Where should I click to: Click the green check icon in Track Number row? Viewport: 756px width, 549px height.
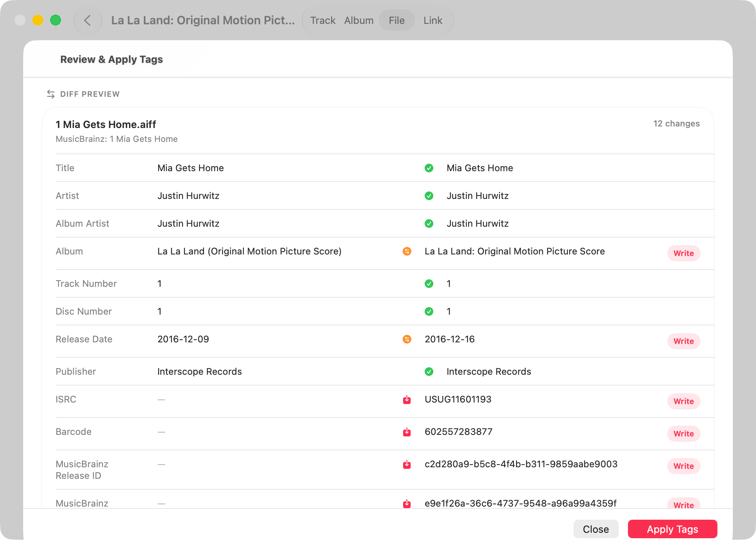429,284
